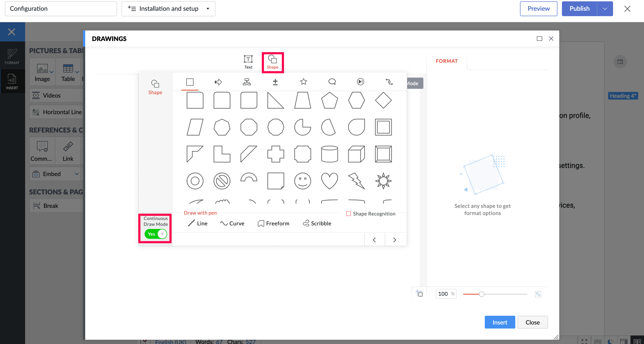
Task: Expand the Publish options arrow
Action: tap(605, 9)
